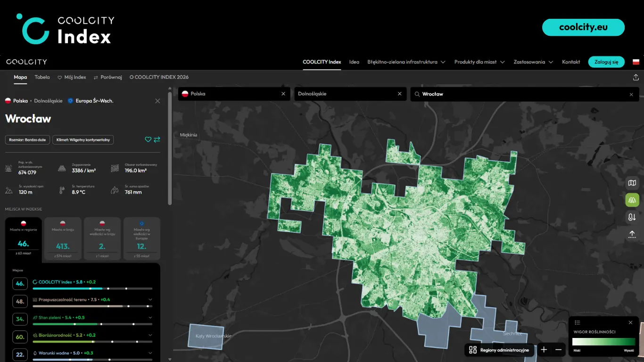Open O COOLCITY INDEX 2026 tab

coord(159,77)
